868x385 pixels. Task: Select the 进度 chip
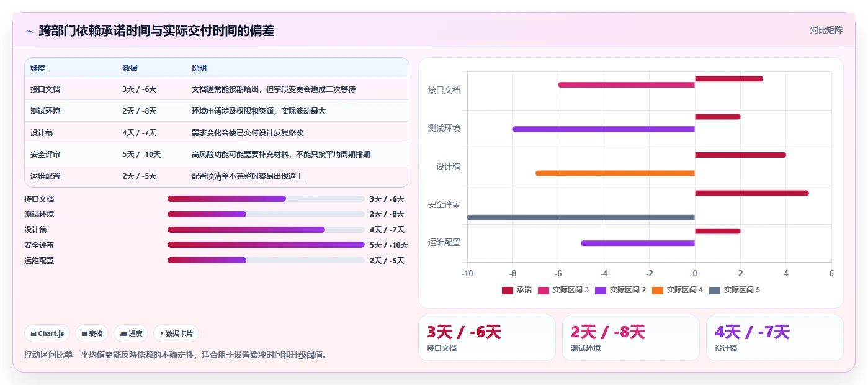131,333
